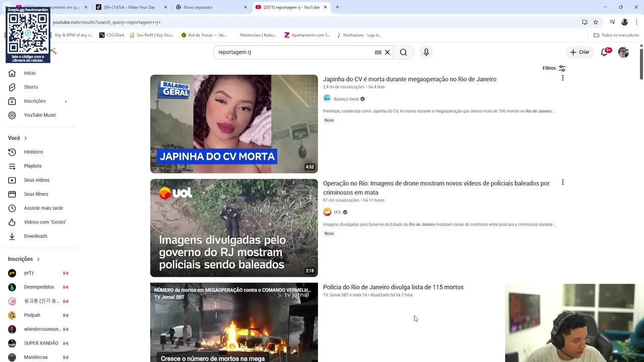Open the notifications bell
The image size is (644, 362).
click(x=604, y=52)
